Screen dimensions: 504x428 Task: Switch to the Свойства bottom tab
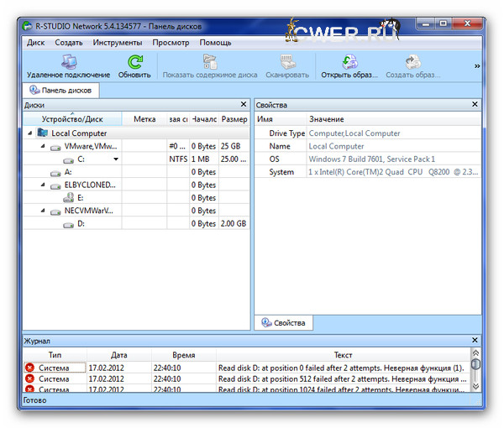[x=283, y=322]
